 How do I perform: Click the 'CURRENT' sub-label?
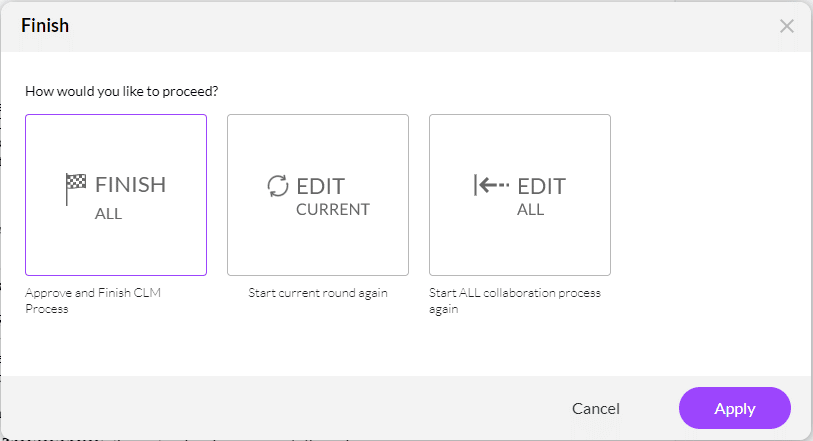[x=333, y=210]
